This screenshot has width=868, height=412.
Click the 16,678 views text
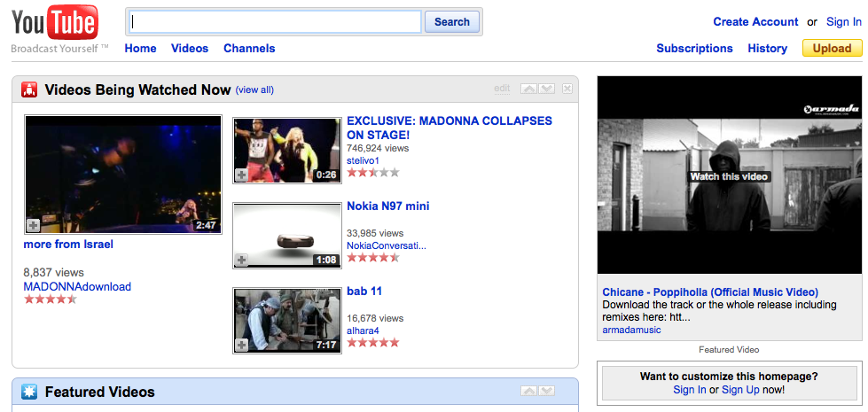(375, 319)
